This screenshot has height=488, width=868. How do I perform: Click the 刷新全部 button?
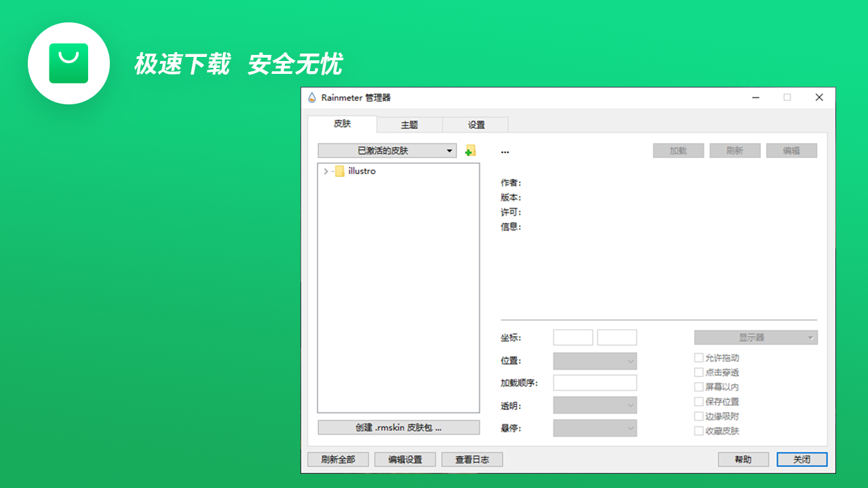pos(338,460)
